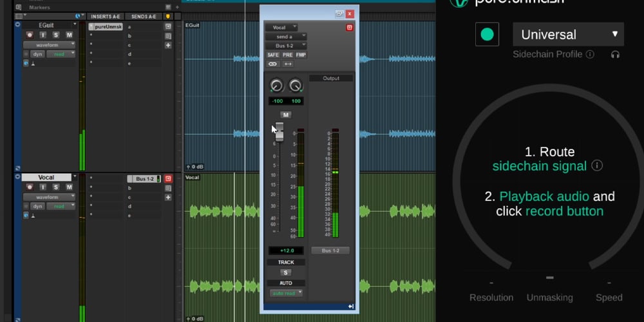Click EGuit track comments icon in side column
The image size is (644, 322).
click(168, 36)
